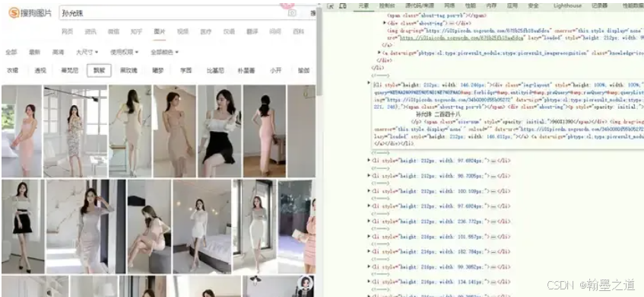Open the DevTools 内存 tab
The height and width of the screenshot is (297, 644).
click(491, 6)
